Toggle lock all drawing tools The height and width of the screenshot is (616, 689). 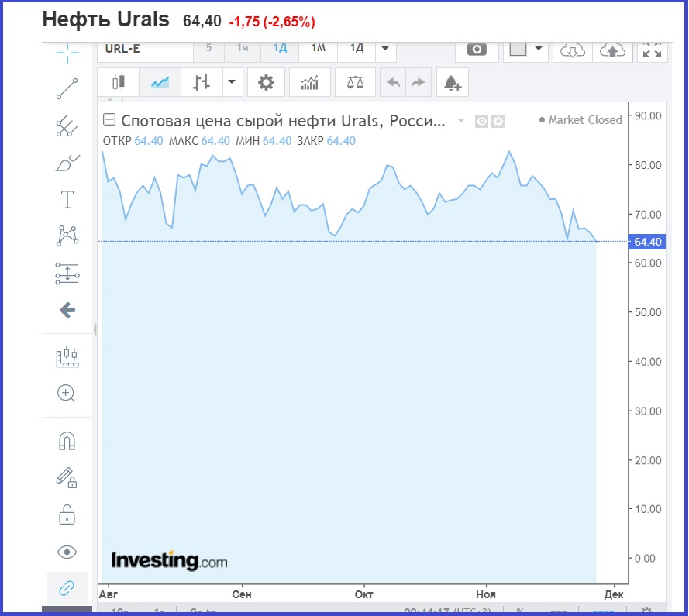(67, 514)
